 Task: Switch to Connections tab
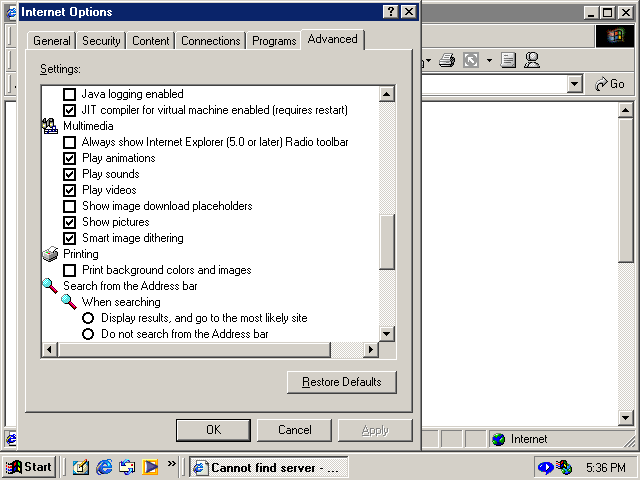click(x=211, y=41)
